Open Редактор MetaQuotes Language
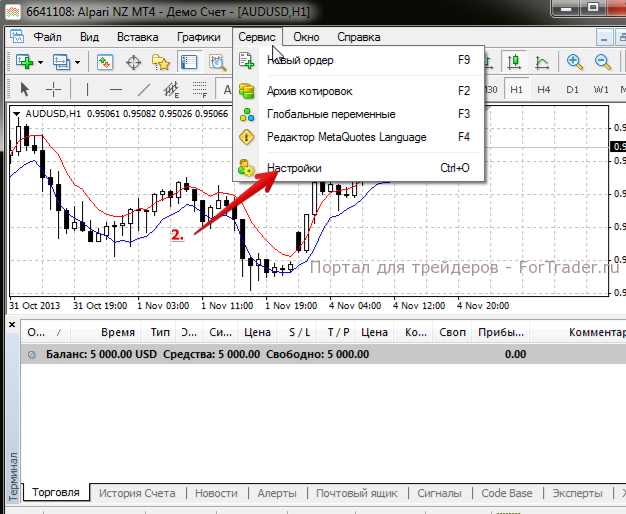This screenshot has height=514, width=626. (359, 137)
